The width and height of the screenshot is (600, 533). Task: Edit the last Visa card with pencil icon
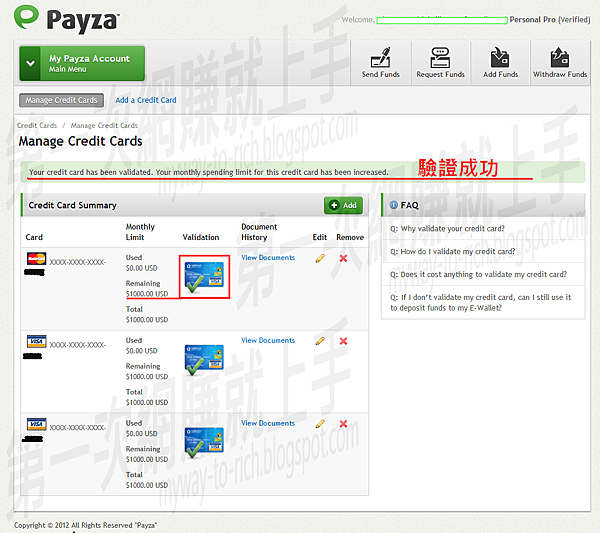pyautogui.click(x=320, y=424)
